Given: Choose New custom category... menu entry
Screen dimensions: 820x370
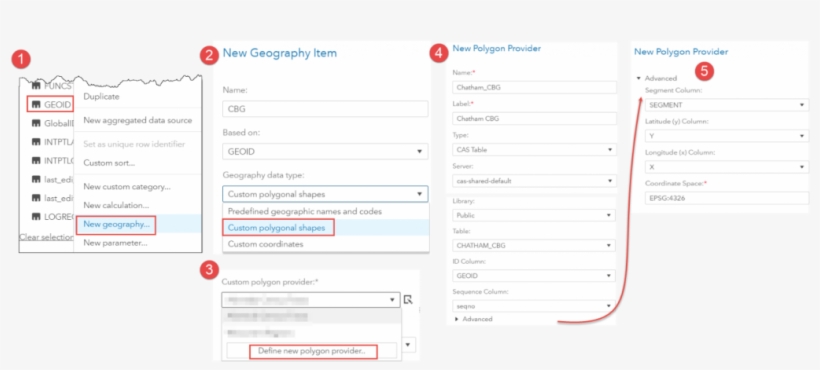Looking at the screenshot, I should click(127, 187).
